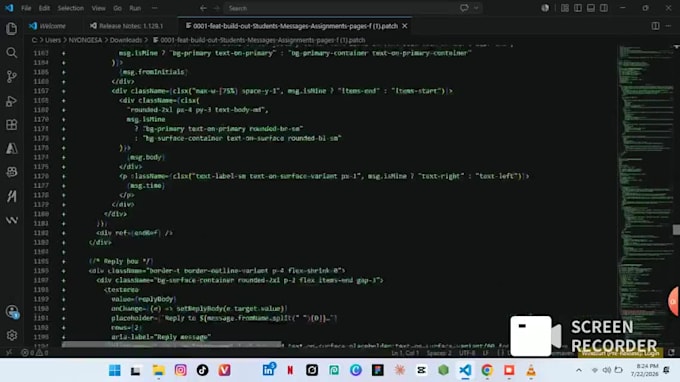This screenshot has width=680, height=382.
Task: Open the File menu
Action: click(x=26, y=8)
